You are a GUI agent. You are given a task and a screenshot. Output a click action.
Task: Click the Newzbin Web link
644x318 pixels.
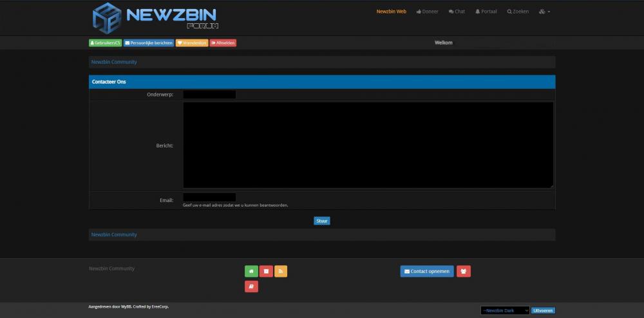(391, 12)
